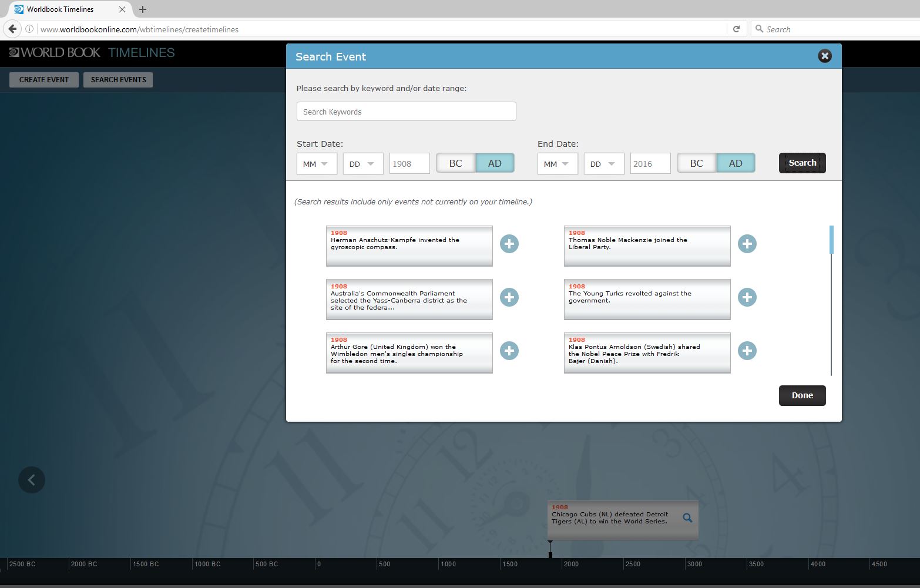The width and height of the screenshot is (920, 588).
Task: Click the Create Event button
Action: coord(44,80)
